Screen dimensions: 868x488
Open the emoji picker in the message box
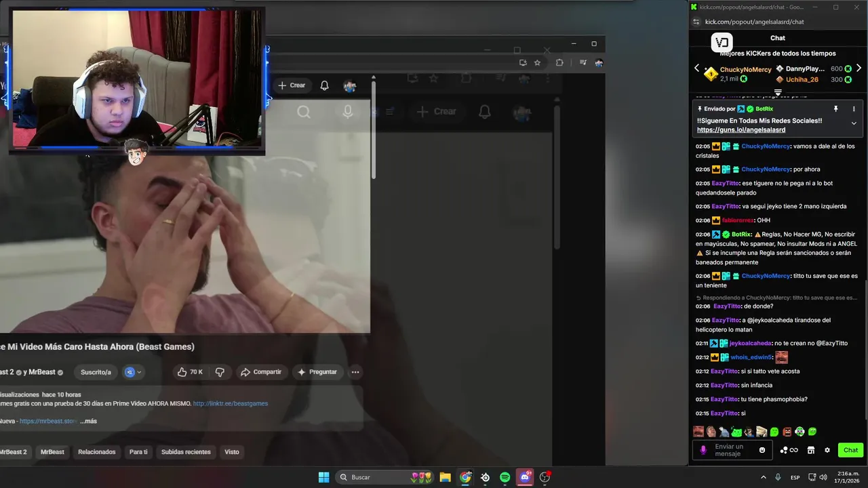762,450
